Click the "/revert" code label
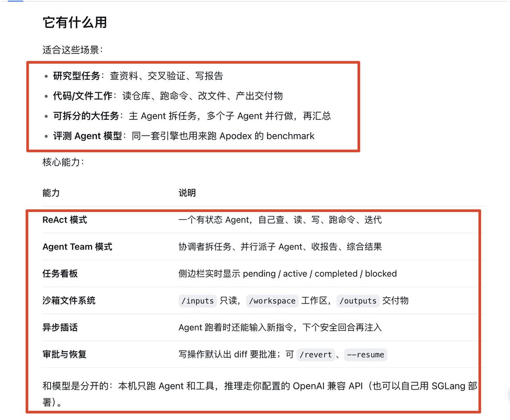This screenshot has height=420, width=510. (x=315, y=355)
